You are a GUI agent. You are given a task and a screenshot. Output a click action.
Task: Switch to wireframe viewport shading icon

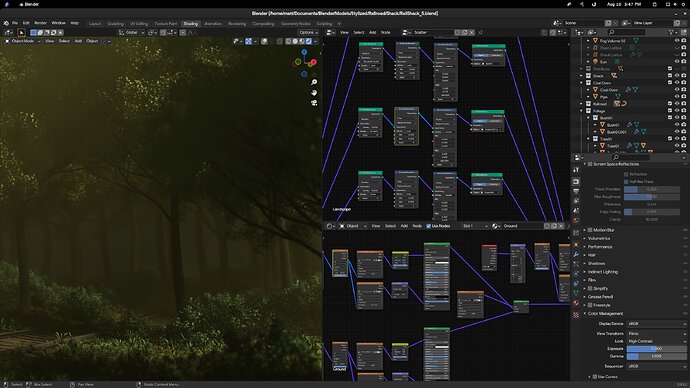(x=288, y=41)
